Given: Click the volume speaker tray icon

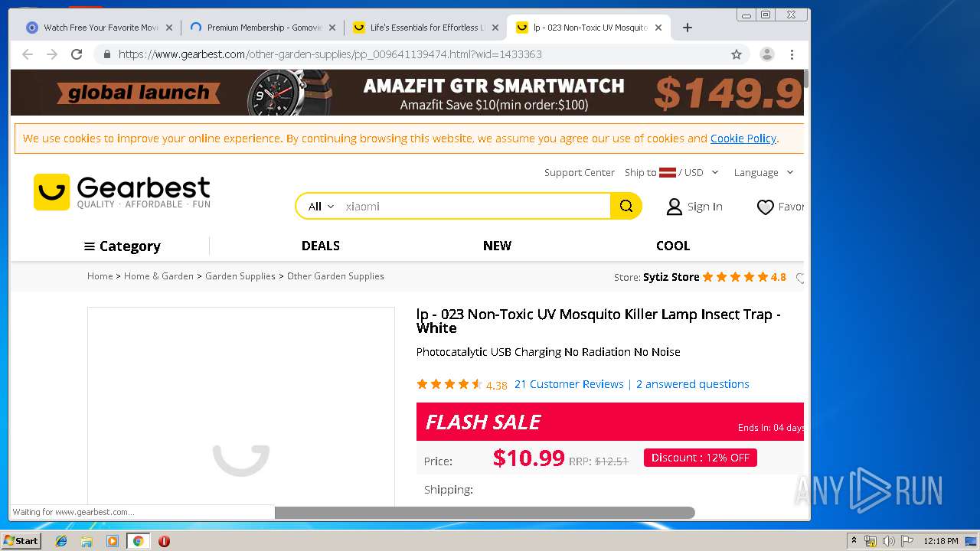Looking at the screenshot, I should tap(888, 541).
